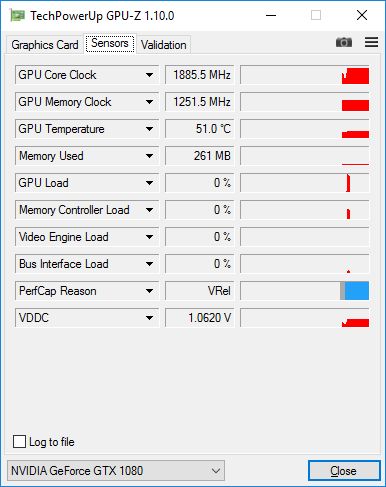Click the 1885.5 MHz value field
Screen dimensions: 386x487
point(200,75)
